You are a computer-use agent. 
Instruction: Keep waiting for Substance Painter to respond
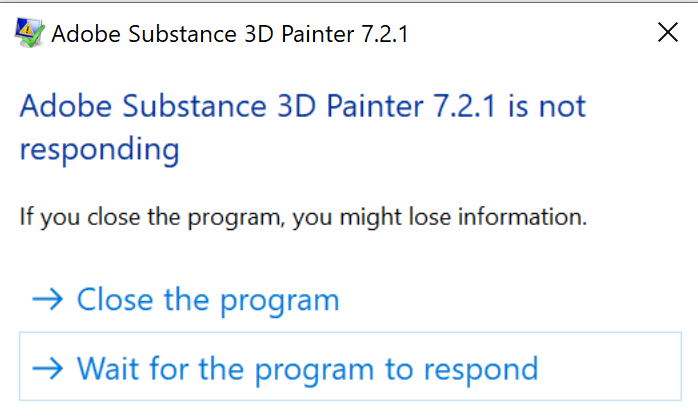coord(307,368)
